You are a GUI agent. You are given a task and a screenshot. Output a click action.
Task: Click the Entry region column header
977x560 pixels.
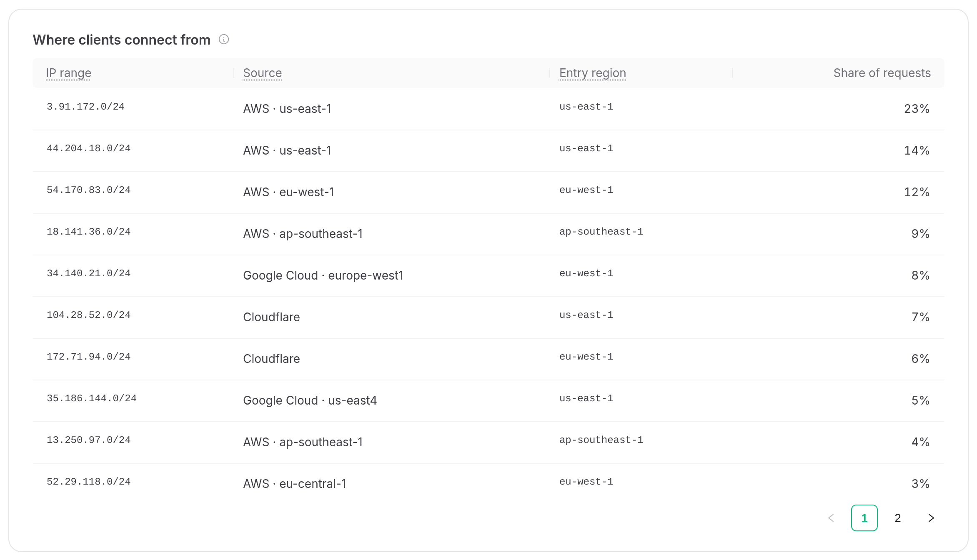593,73
